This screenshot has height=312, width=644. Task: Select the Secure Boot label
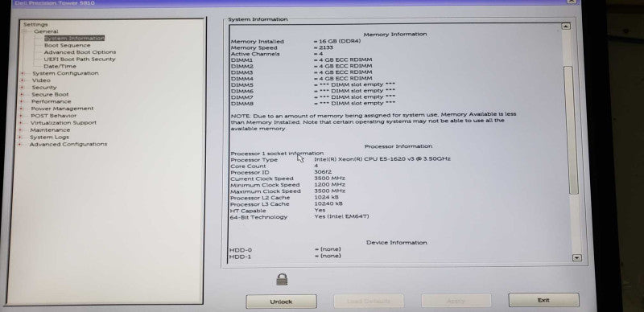50,94
